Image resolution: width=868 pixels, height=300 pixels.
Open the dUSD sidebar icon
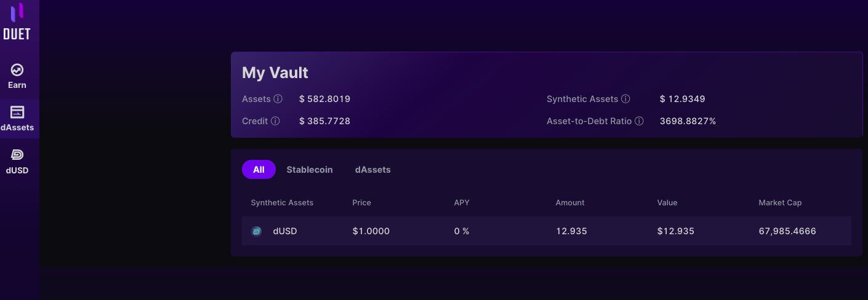17,155
